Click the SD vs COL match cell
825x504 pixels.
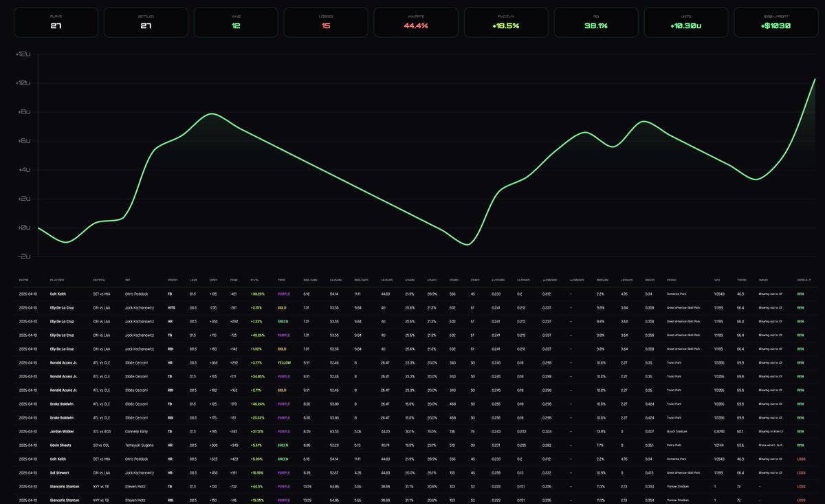point(100,445)
